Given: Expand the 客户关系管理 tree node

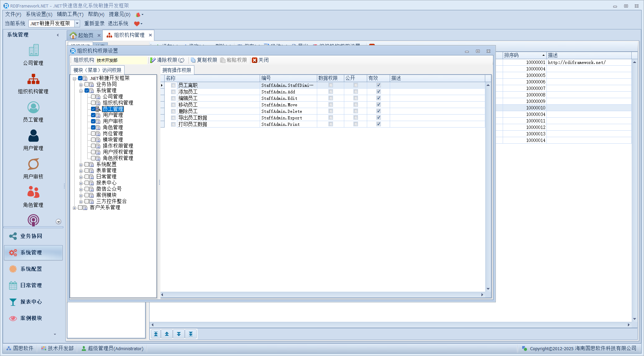Looking at the screenshot, I should pyautogui.click(x=75, y=208).
